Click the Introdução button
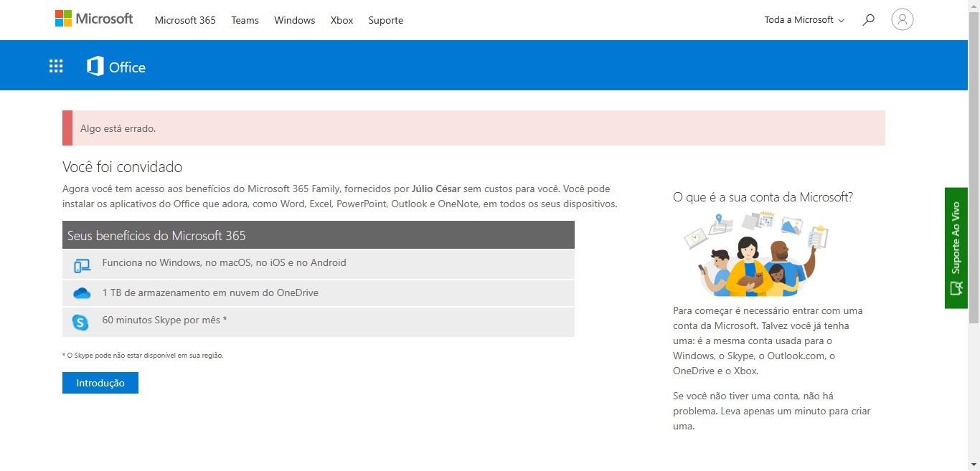This screenshot has height=471, width=980. click(x=100, y=383)
